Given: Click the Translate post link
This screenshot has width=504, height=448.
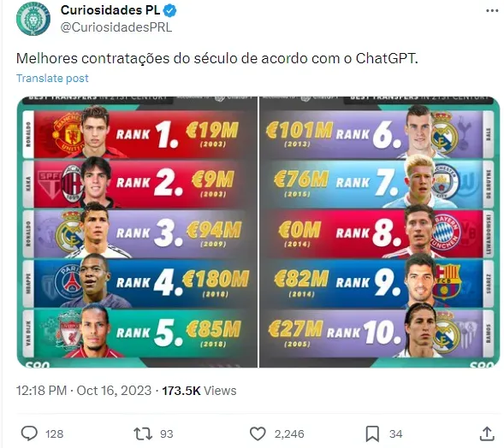Looking at the screenshot, I should [x=52, y=79].
